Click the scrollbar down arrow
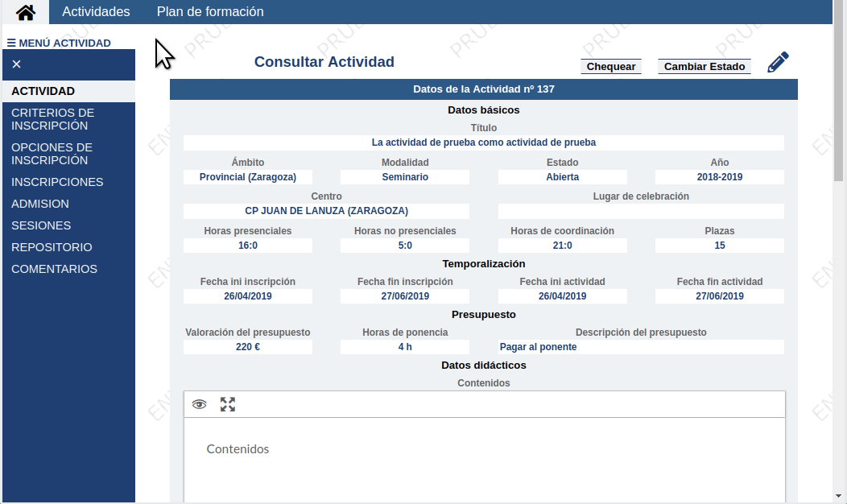 pos(838,496)
